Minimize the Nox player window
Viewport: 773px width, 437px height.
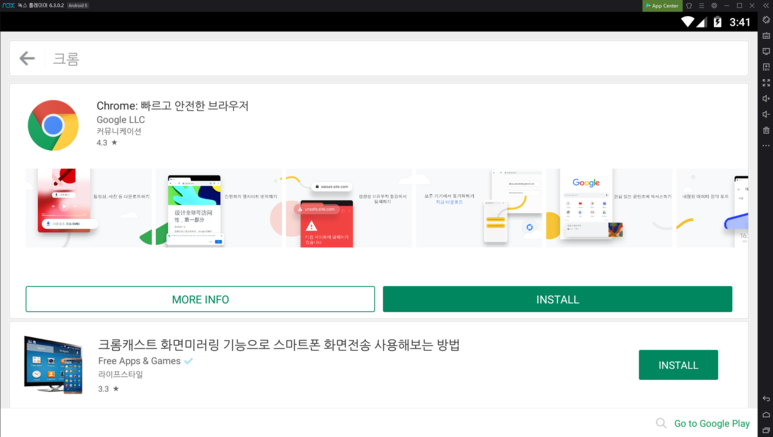(x=727, y=5)
